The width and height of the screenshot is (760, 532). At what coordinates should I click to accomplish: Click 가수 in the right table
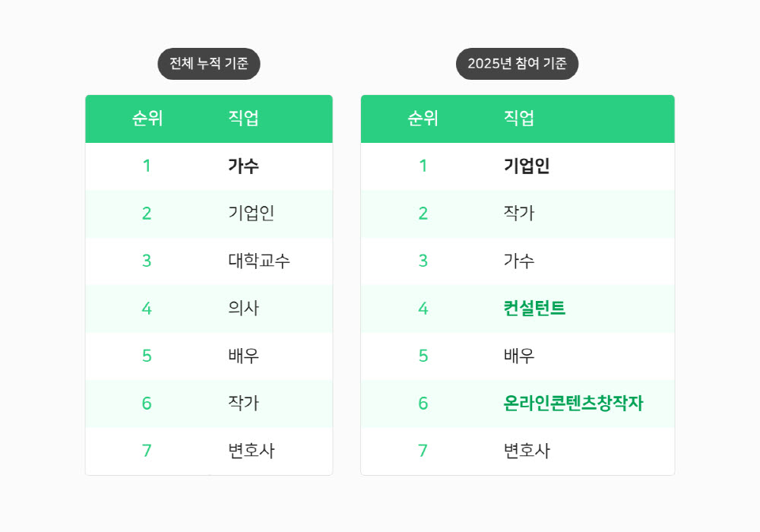[x=519, y=261]
